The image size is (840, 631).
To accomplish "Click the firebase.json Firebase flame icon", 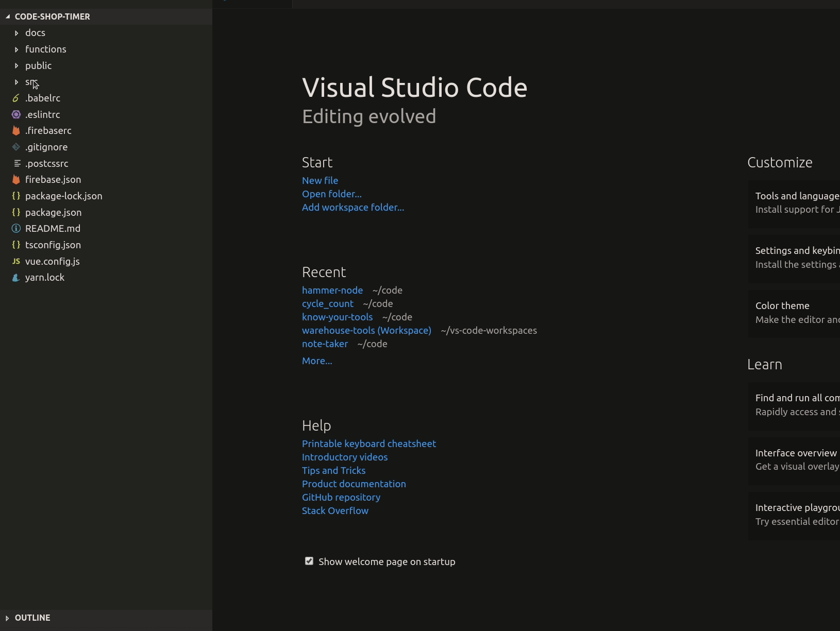I will pyautogui.click(x=16, y=180).
